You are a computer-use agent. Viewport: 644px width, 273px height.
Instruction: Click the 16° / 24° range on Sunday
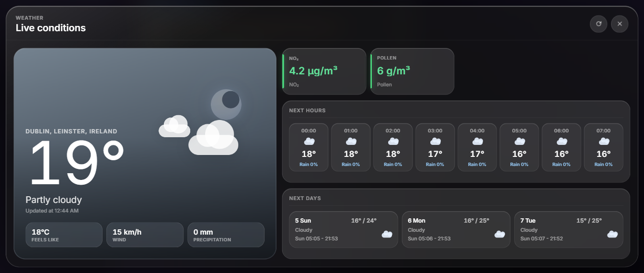364,221
